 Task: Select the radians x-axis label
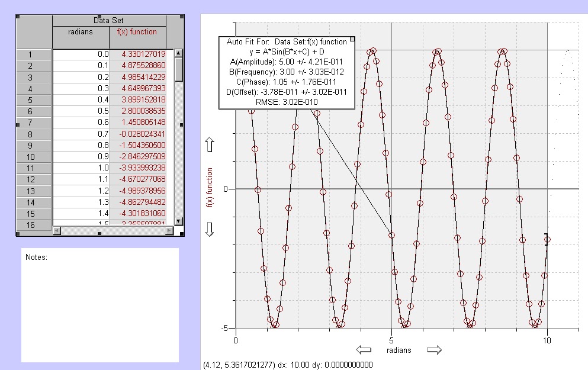tap(399, 350)
